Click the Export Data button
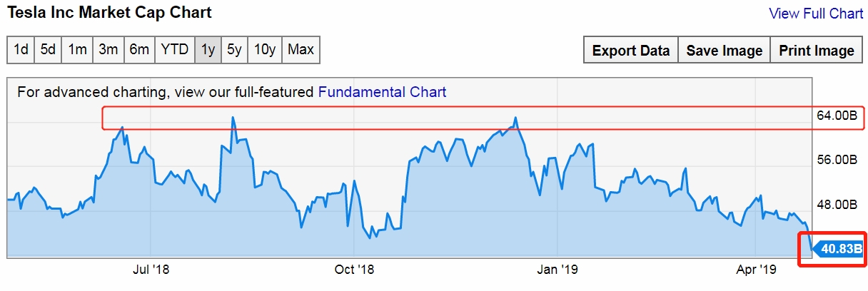Viewport: 868px width, 291px height. point(631,51)
